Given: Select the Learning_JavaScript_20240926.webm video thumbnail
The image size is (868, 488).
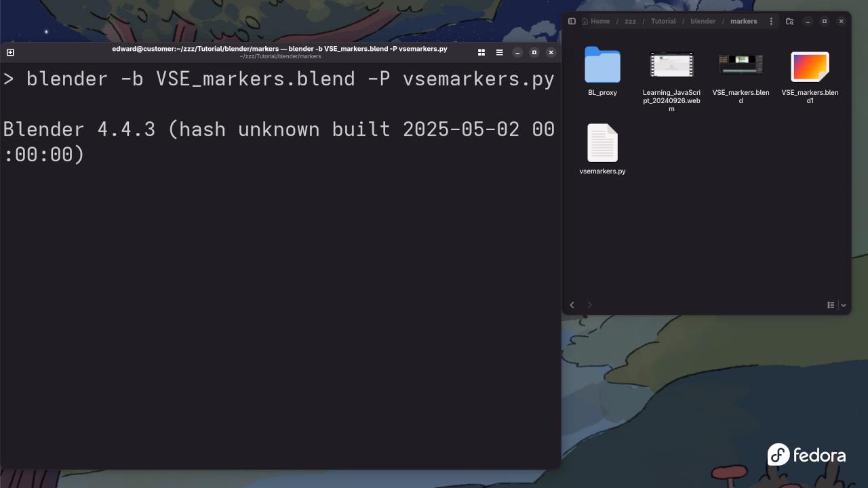Looking at the screenshot, I should pos(671,65).
